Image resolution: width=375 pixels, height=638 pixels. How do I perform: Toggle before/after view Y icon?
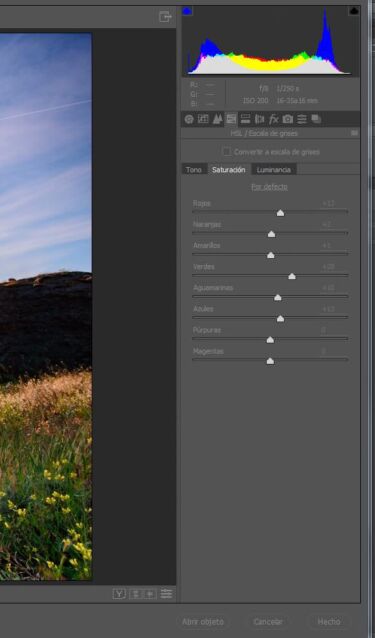pyautogui.click(x=119, y=594)
